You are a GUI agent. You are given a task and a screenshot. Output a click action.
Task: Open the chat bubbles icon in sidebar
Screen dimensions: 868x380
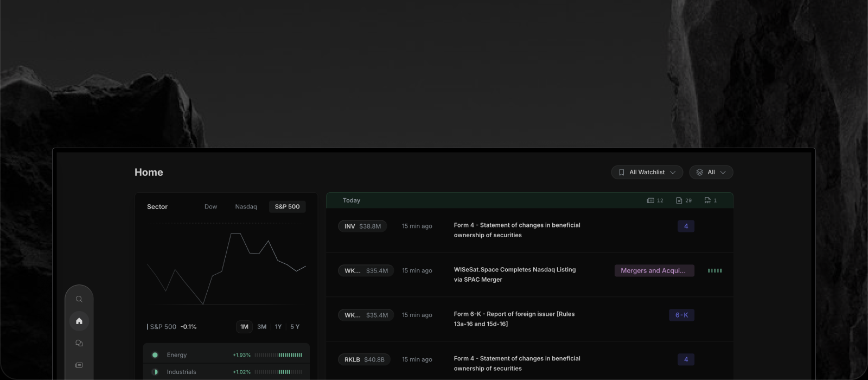click(79, 343)
